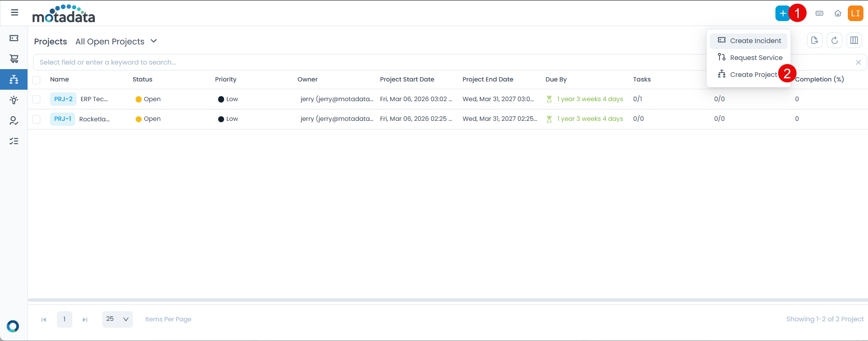The height and width of the screenshot is (341, 868).
Task: Open the shopping cart service catalog
Action: tap(14, 59)
